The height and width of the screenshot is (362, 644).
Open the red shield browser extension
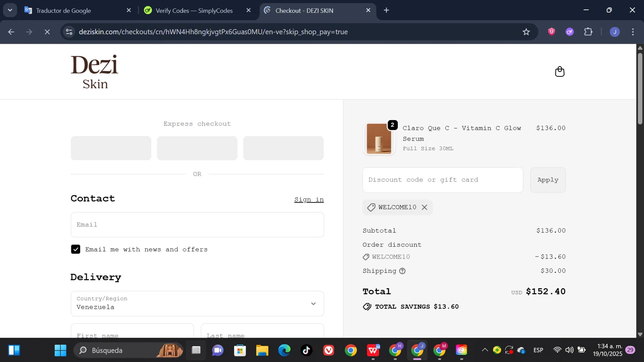click(x=552, y=32)
